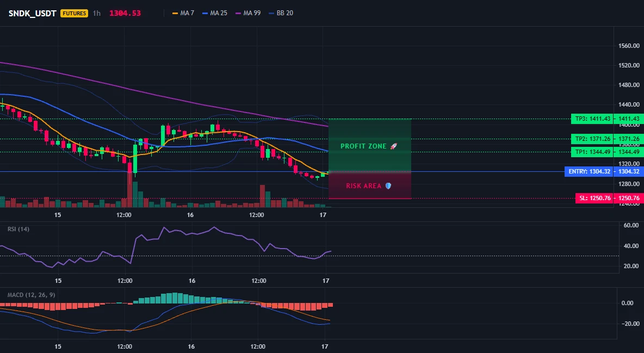Change the 1h timeframe

[96, 13]
